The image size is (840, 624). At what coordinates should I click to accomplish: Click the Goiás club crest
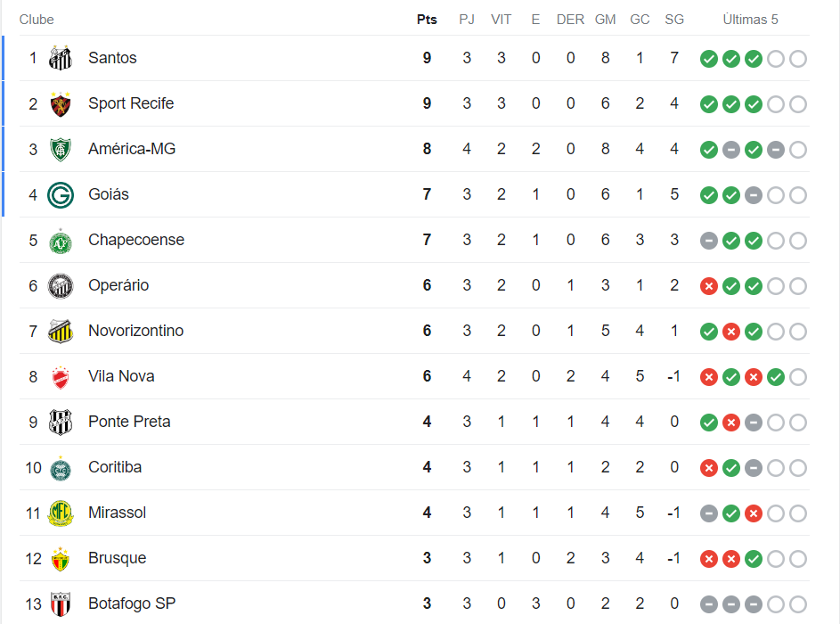[60, 195]
